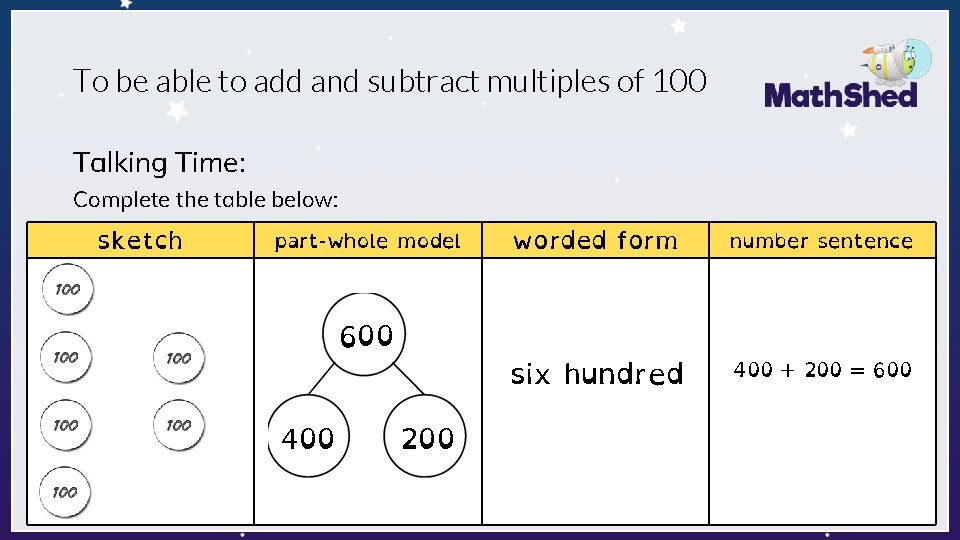Select the 400 part circle

[x=309, y=436]
